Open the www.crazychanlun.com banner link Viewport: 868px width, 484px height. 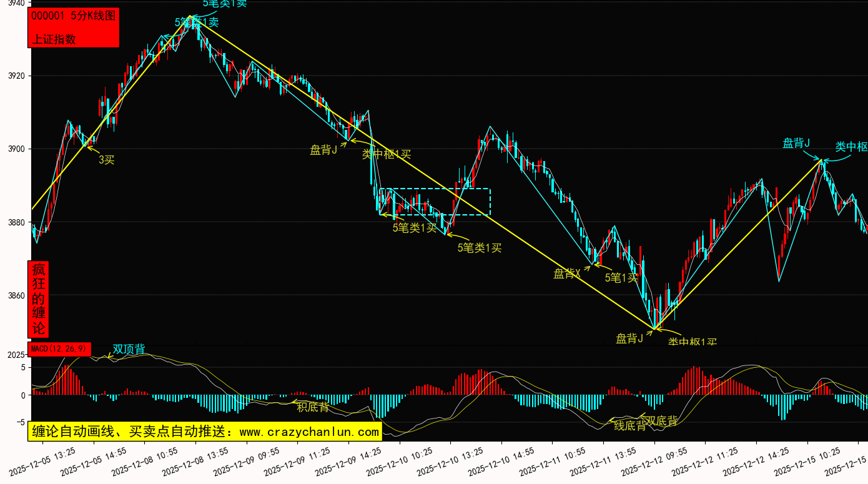[205, 432]
